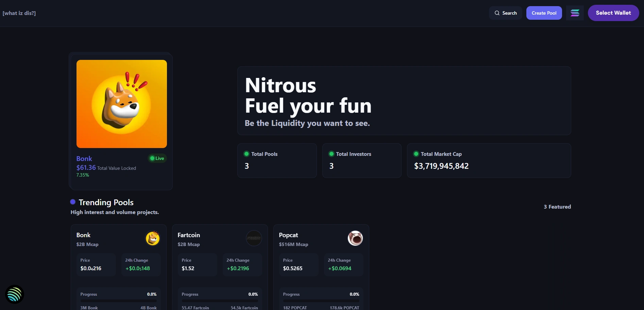Screen dimensions: 644x310
Task: Click the Create Pool button
Action: (x=544, y=13)
